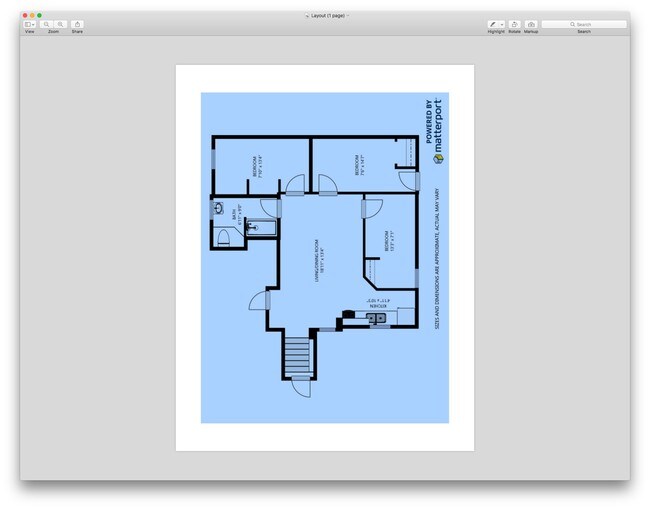Click inside the Search field
Viewport: 650px width, 509px height.
pyautogui.click(x=590, y=24)
